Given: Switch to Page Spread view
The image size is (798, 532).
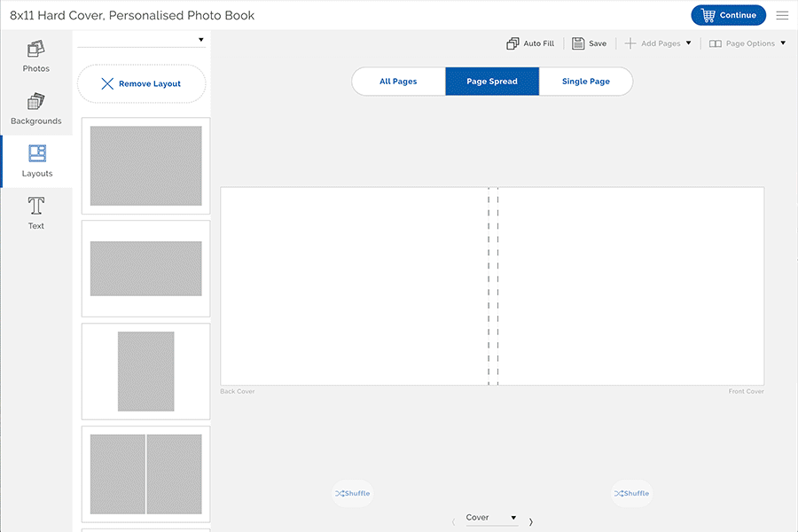Looking at the screenshot, I should tap(492, 82).
